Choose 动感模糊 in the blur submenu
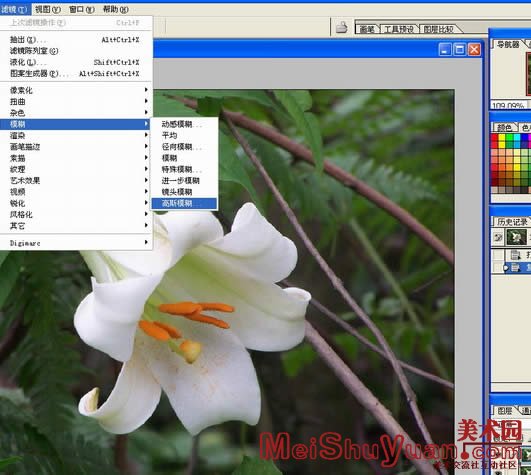Viewport: 531px width, 475px height. (x=184, y=124)
